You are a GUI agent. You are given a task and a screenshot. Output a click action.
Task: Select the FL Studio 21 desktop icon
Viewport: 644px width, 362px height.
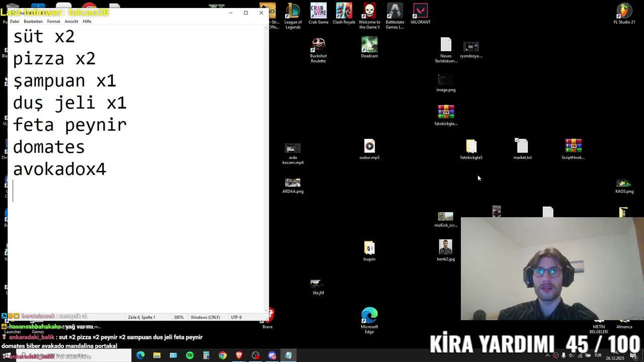[x=624, y=14]
